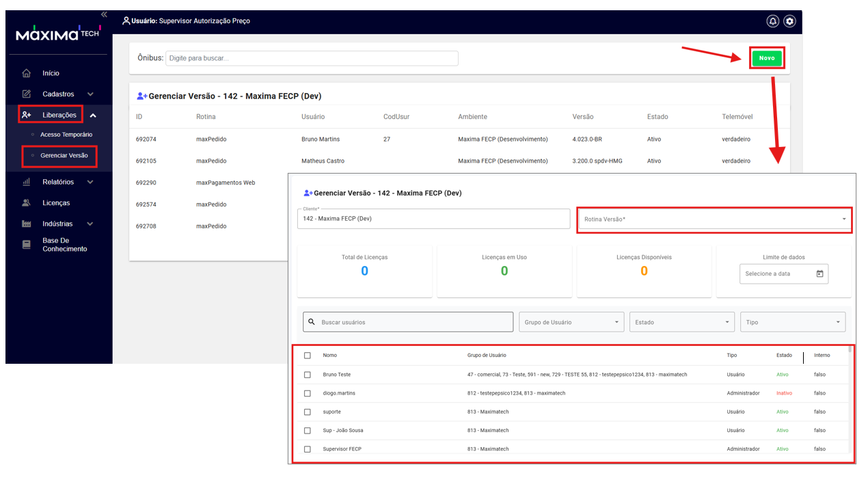
Task: Click the Ônibus search input field
Action: [312, 58]
